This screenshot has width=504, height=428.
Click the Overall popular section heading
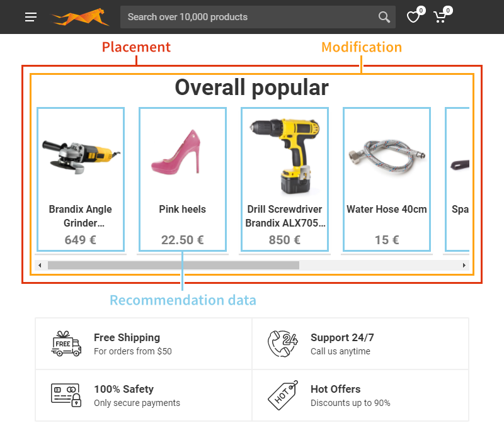point(251,87)
